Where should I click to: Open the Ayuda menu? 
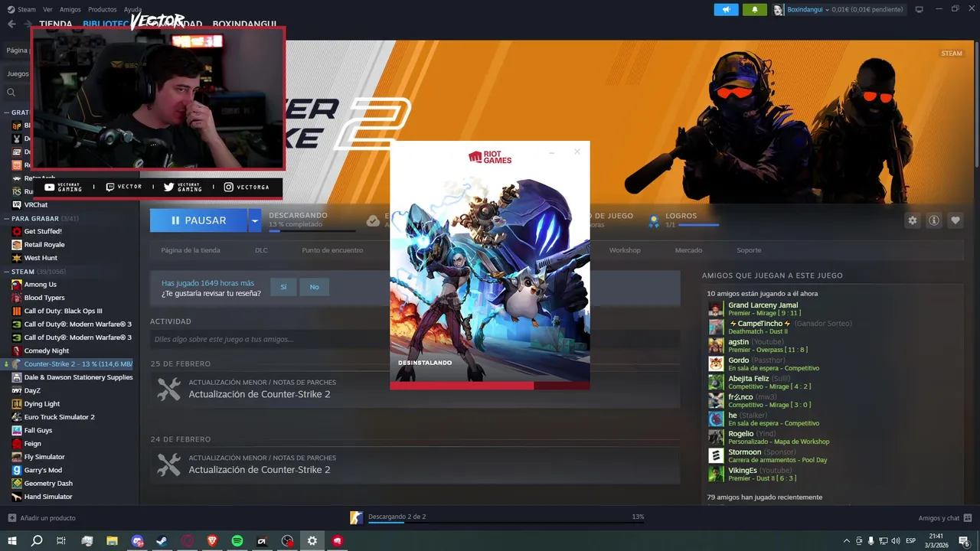tap(132, 9)
